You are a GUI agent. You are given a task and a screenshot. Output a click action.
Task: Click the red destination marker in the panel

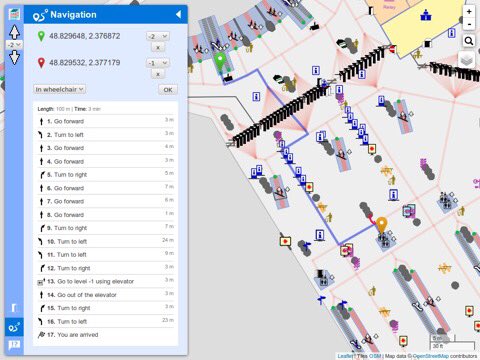41,63
